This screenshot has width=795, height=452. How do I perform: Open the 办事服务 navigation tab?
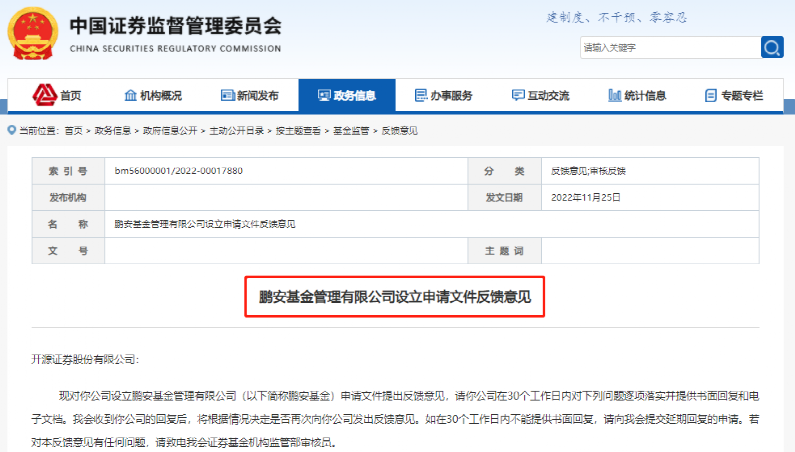pos(444,95)
